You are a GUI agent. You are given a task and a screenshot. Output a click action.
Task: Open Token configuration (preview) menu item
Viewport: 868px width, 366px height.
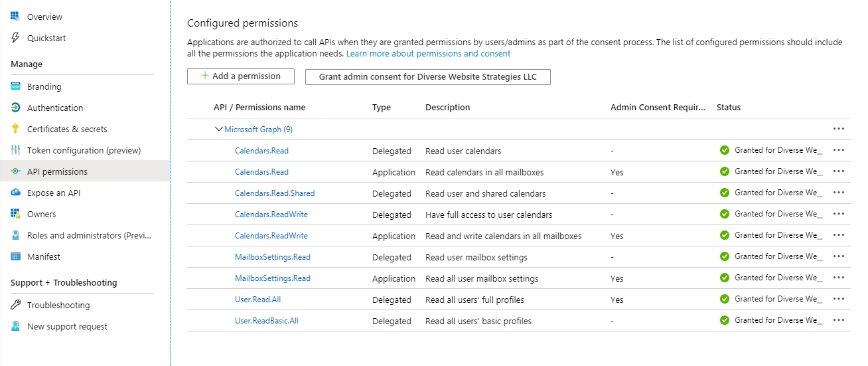pos(84,150)
